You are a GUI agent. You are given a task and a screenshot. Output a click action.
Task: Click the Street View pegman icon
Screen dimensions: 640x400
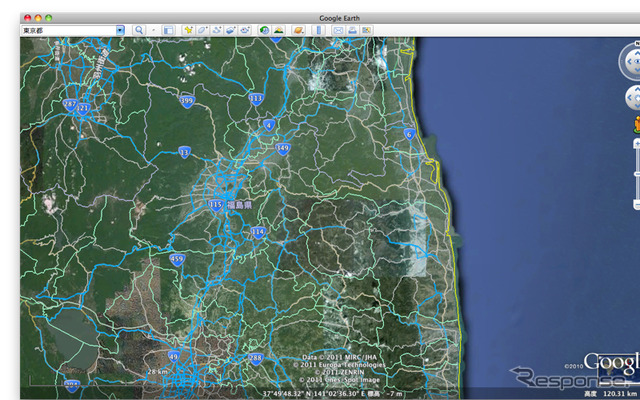[637, 124]
